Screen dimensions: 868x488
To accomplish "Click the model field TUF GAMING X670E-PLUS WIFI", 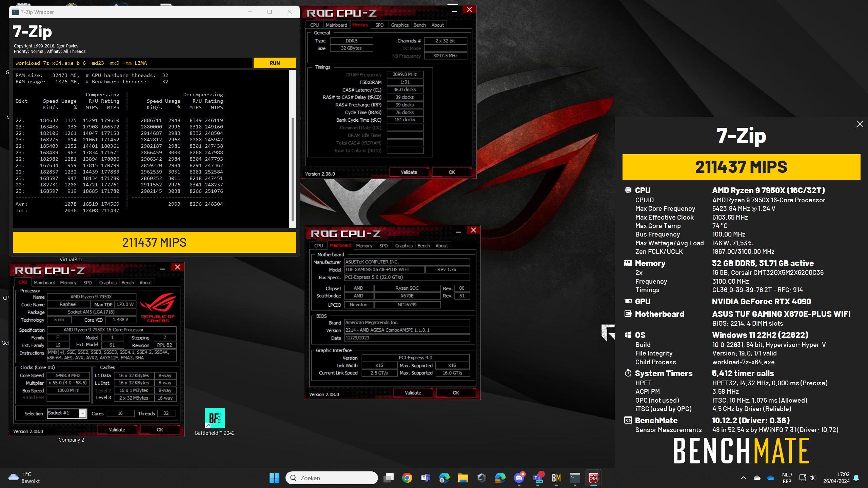I will click(384, 270).
